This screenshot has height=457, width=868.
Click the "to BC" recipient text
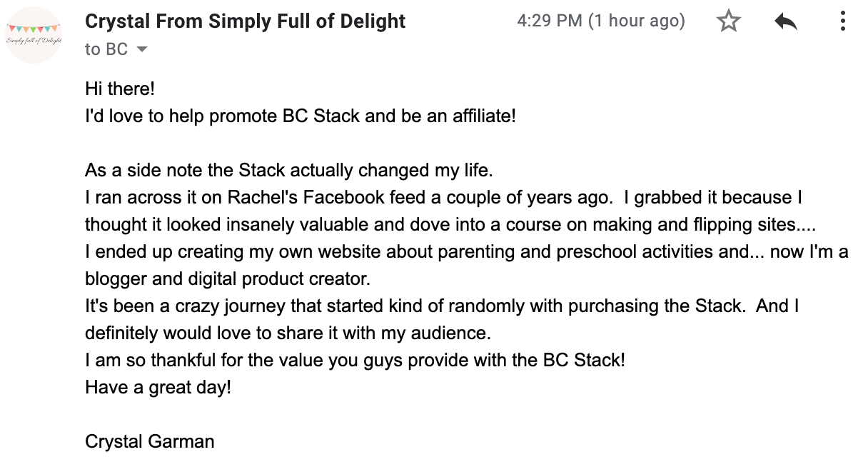[x=106, y=49]
